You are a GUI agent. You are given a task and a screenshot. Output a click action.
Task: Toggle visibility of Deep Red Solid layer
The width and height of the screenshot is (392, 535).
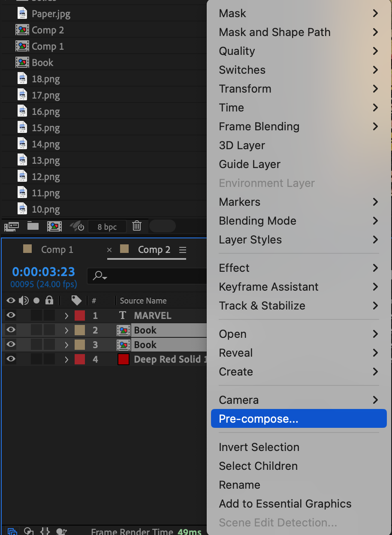(11, 359)
